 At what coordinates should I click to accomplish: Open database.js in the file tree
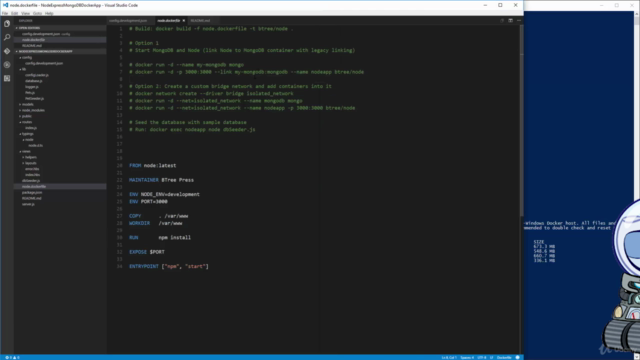click(33, 81)
